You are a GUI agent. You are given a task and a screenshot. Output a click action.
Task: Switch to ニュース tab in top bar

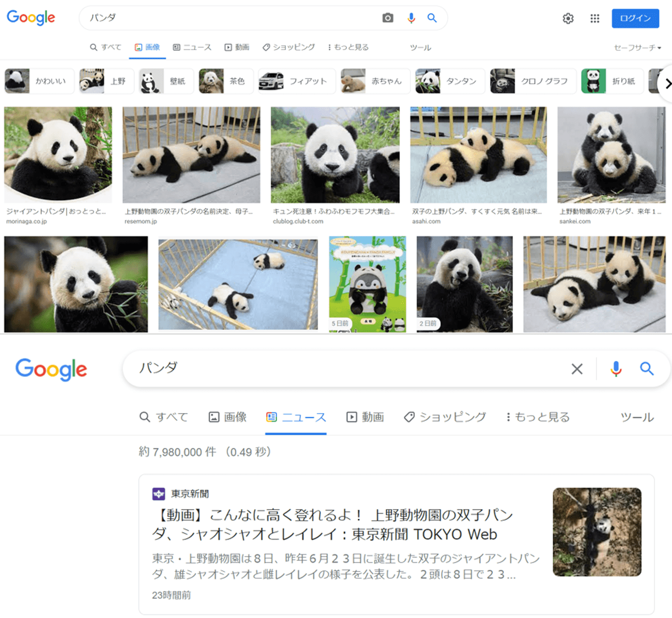click(x=192, y=48)
